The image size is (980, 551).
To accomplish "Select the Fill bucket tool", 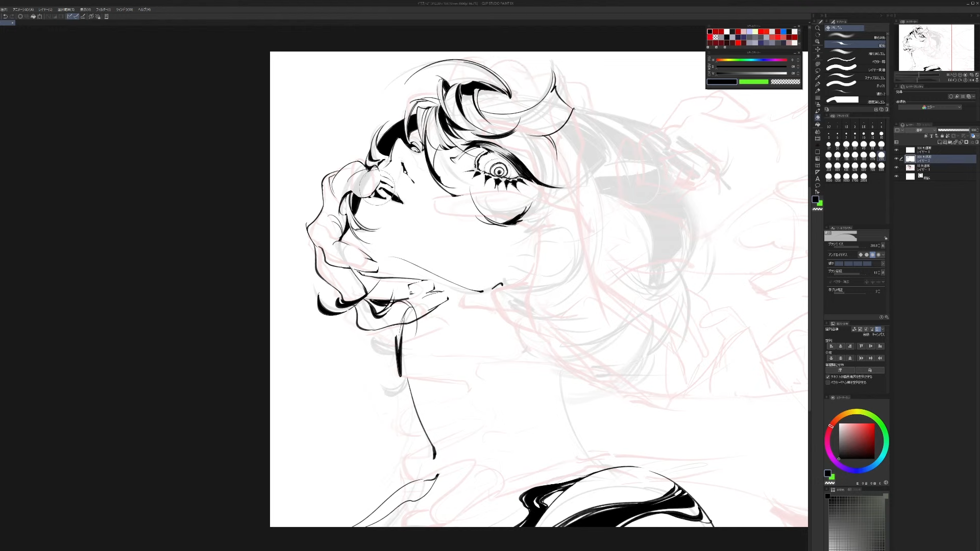I will pos(817,124).
